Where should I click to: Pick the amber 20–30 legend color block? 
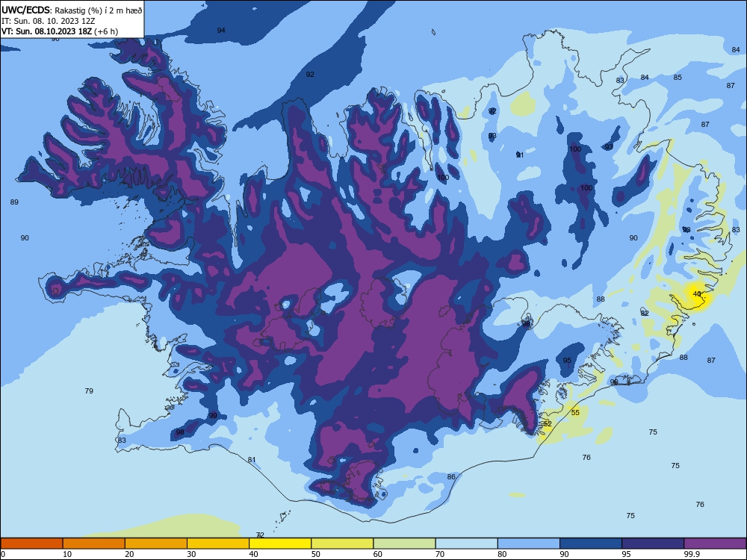coord(156,544)
